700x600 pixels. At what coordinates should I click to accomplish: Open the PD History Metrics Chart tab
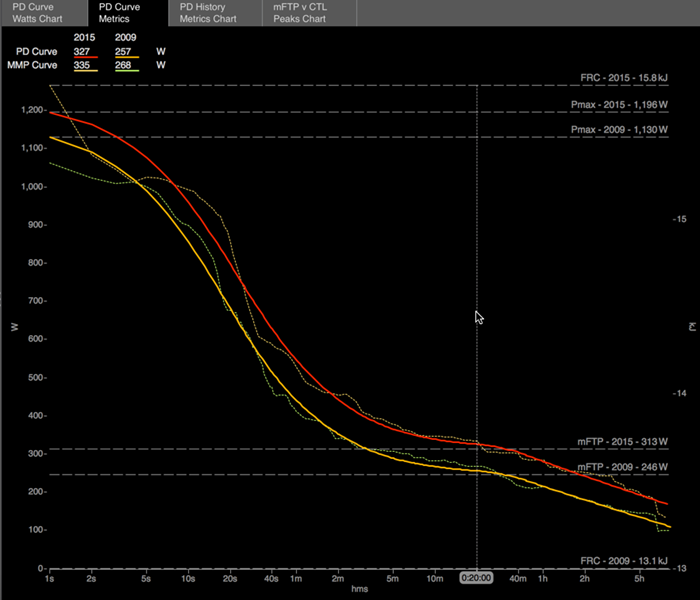215,13
